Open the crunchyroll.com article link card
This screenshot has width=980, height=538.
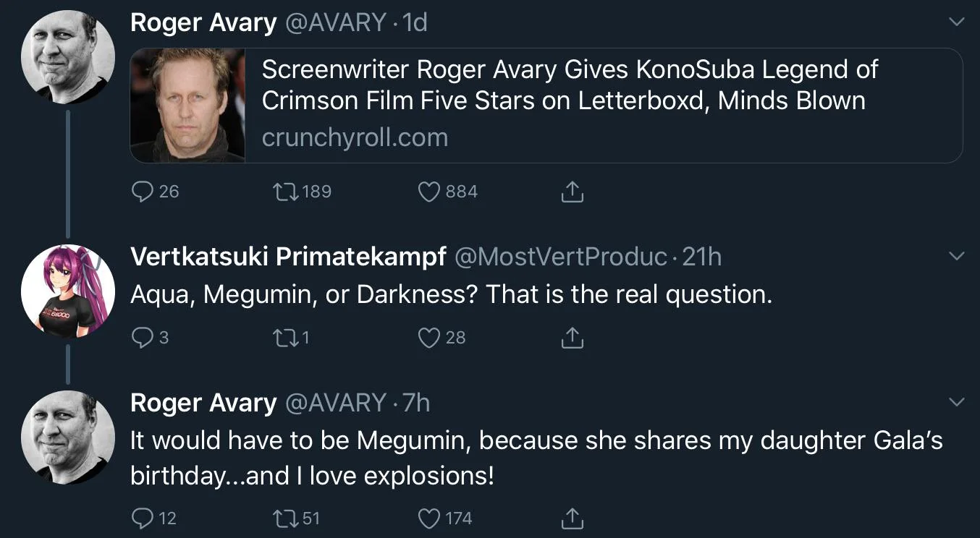[546, 106]
